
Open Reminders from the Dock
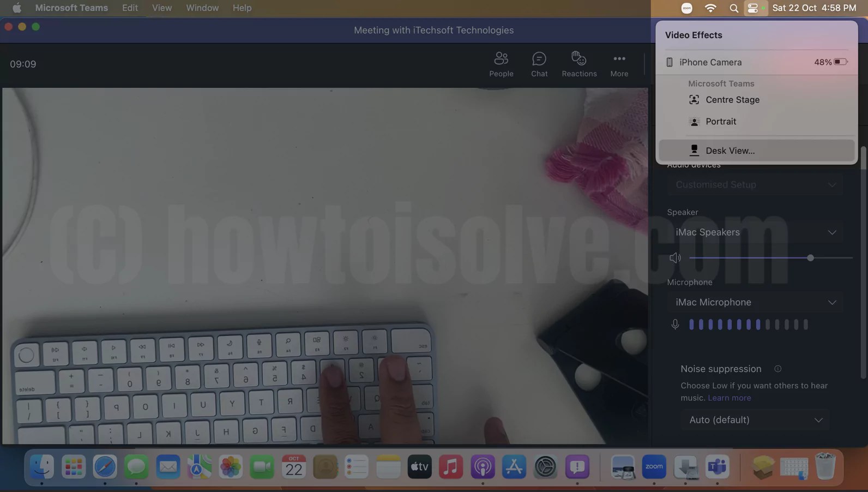pyautogui.click(x=357, y=467)
